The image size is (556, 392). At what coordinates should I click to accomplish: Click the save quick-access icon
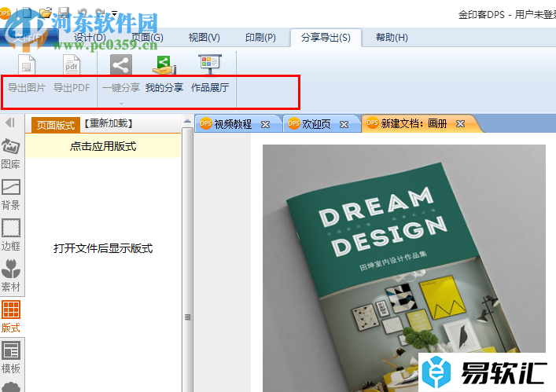pyautogui.click(x=64, y=13)
